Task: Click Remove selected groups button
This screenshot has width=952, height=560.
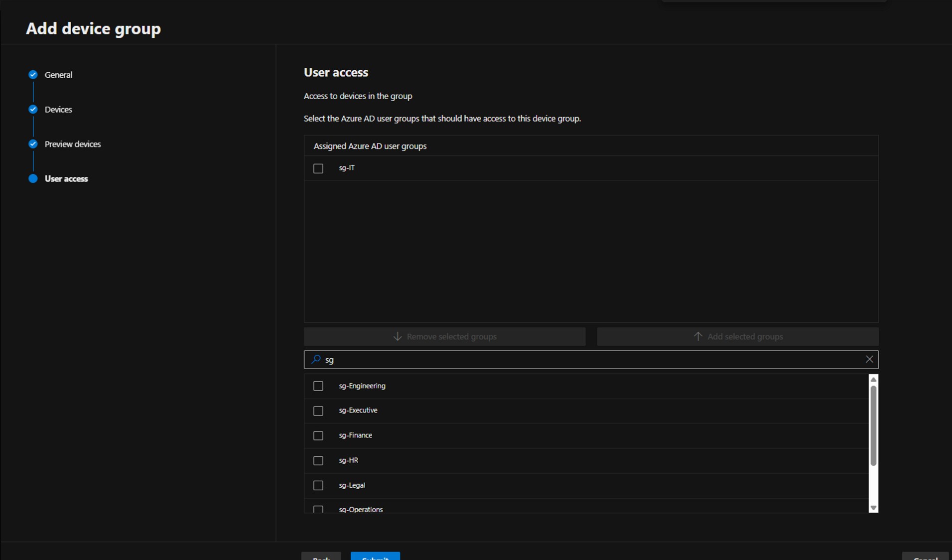Action: tap(444, 337)
